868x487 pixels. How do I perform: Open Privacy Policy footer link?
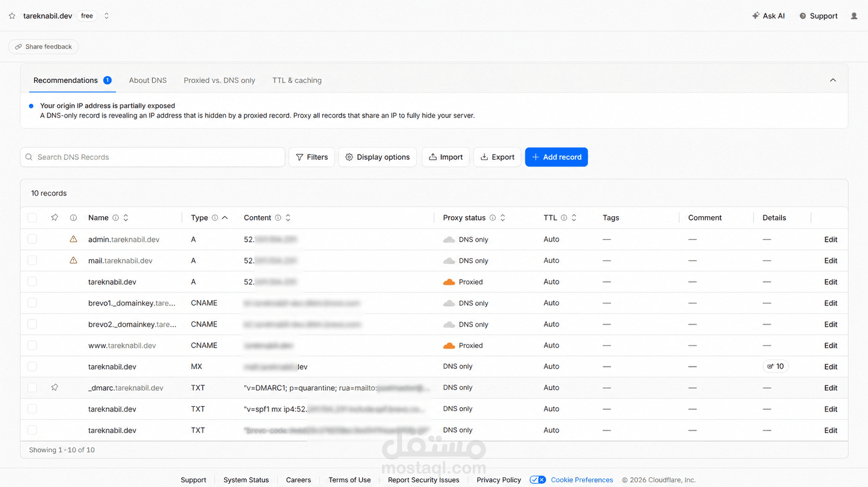tap(499, 480)
